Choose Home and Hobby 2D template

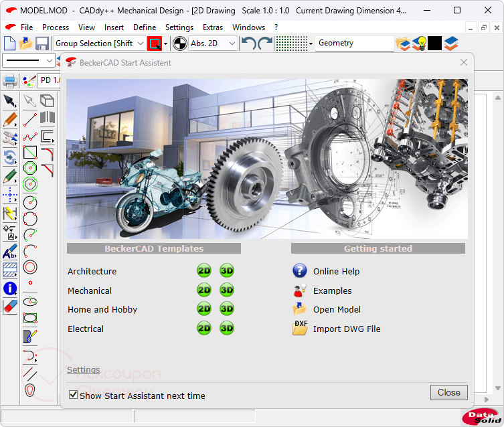204,309
